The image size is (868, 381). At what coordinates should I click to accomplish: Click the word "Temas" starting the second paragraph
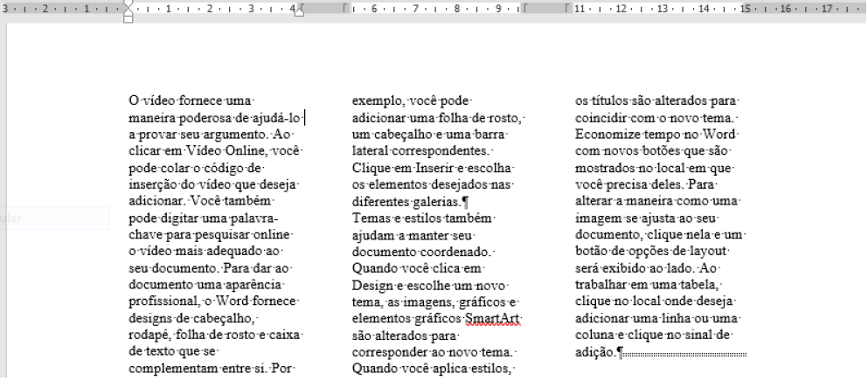pyautogui.click(x=370, y=217)
